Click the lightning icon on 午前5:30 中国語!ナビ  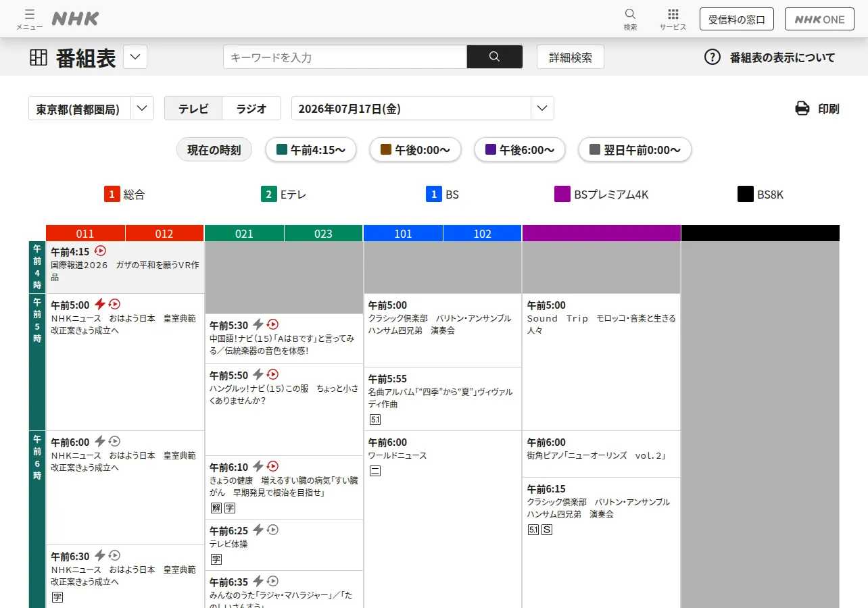(x=258, y=324)
